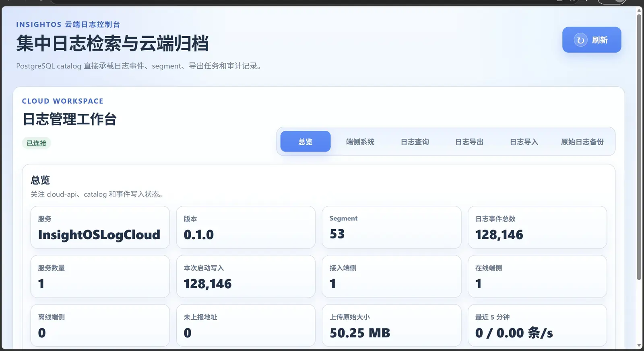
Task: Click the value 0 under 离线端侧
Action: 42,333
